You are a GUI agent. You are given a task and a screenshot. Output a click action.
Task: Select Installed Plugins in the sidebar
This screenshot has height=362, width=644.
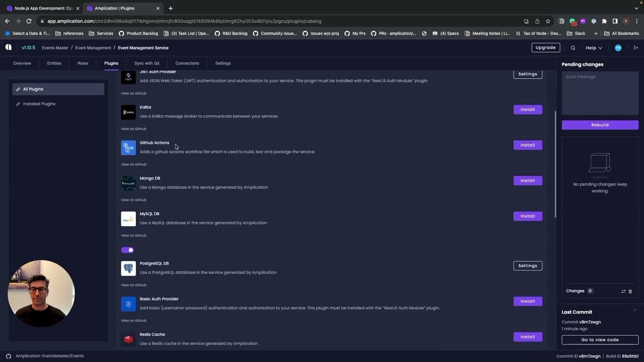click(x=39, y=104)
